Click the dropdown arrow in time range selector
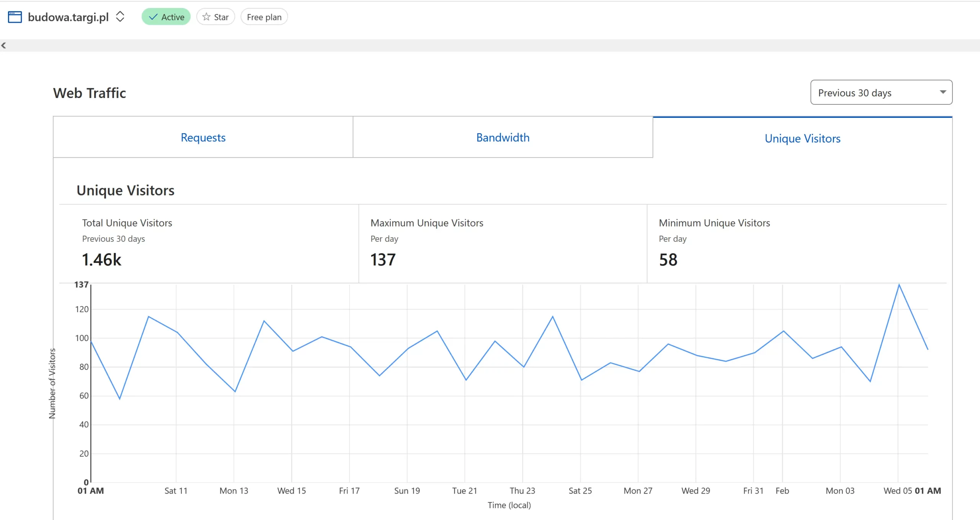 tap(942, 92)
